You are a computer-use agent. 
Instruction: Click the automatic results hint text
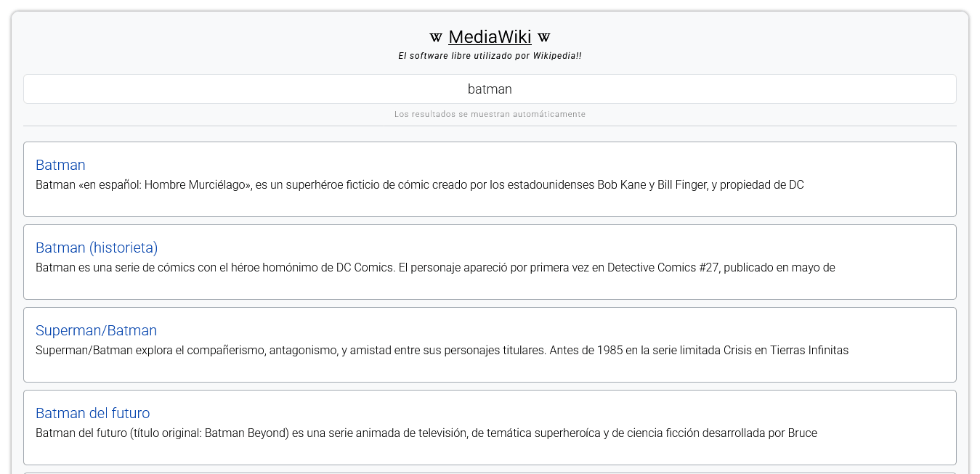tap(490, 114)
